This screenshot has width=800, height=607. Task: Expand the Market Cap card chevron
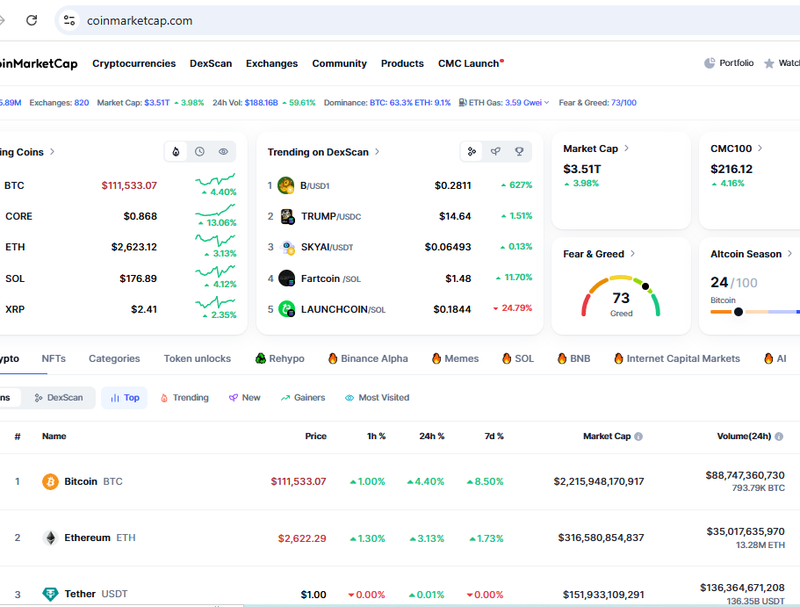tap(627, 148)
